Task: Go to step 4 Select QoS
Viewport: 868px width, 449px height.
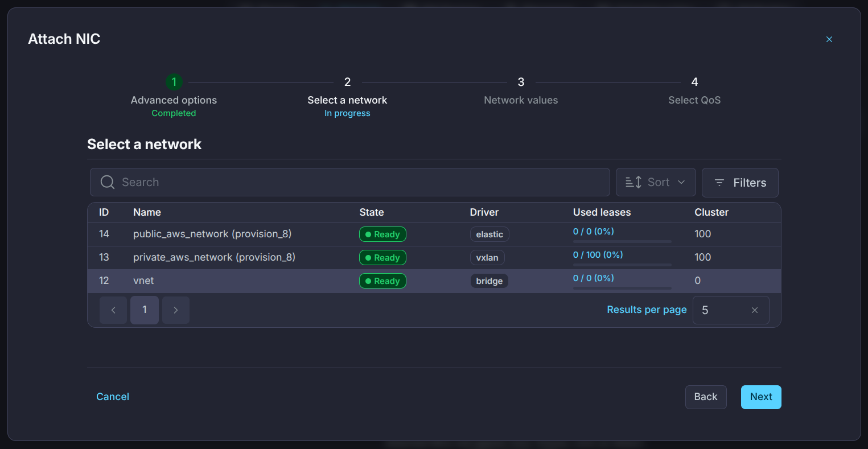Action: click(x=694, y=91)
